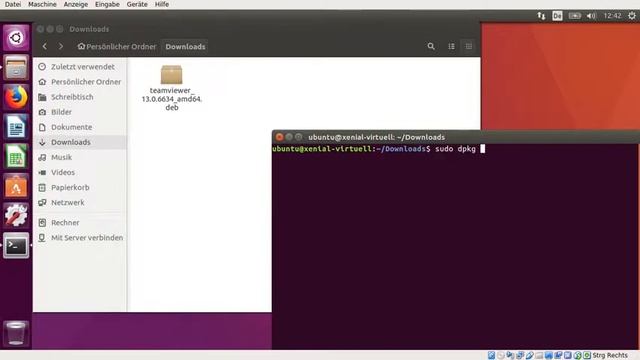This screenshot has height=360, width=640.
Task: Click Persönlicher Ordner in the path bar
Action: click(x=117, y=47)
